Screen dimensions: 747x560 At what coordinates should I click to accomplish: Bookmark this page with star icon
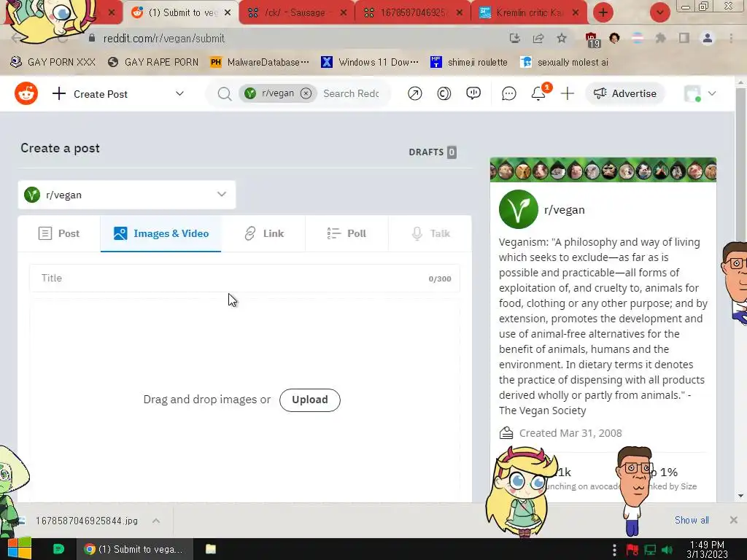562,39
